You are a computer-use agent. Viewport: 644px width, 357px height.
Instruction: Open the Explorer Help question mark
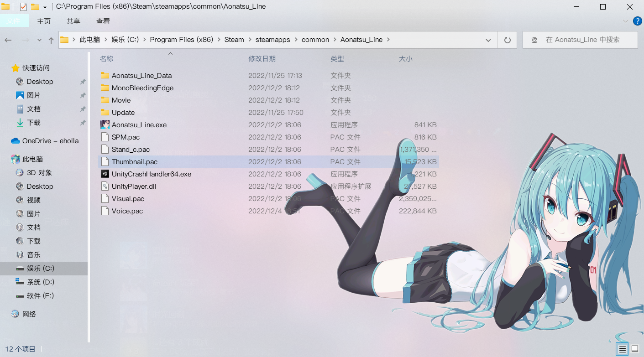(637, 21)
